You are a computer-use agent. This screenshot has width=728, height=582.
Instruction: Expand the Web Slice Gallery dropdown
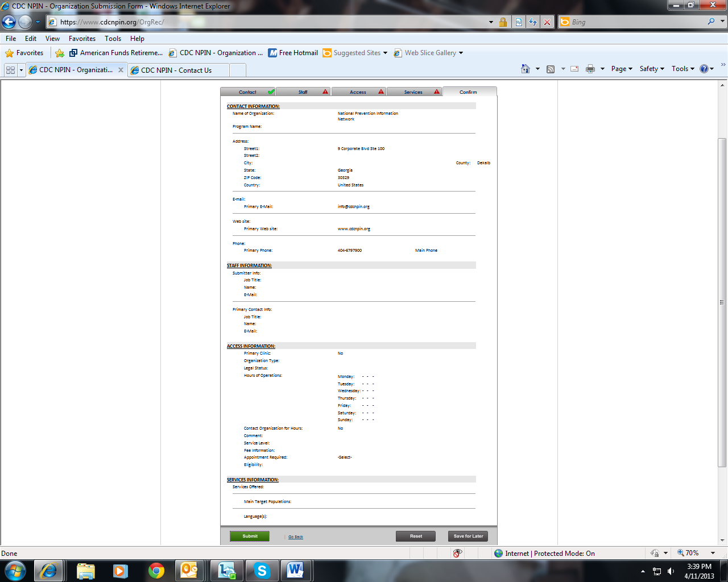[x=461, y=53]
